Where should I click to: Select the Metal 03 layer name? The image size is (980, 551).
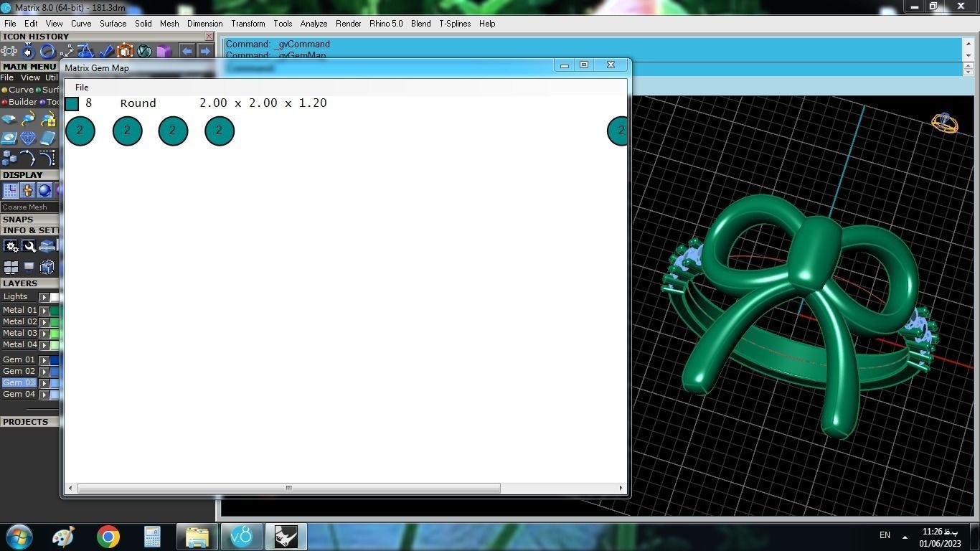(19, 333)
